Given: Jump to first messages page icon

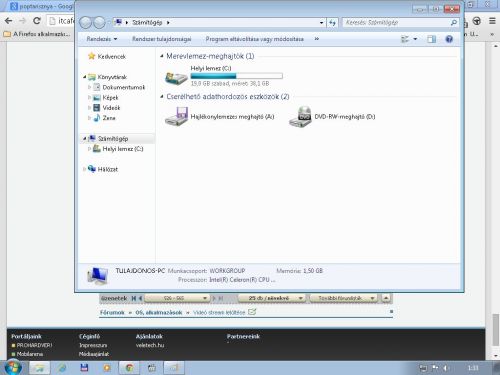Looking at the screenshot, I should point(134,298).
